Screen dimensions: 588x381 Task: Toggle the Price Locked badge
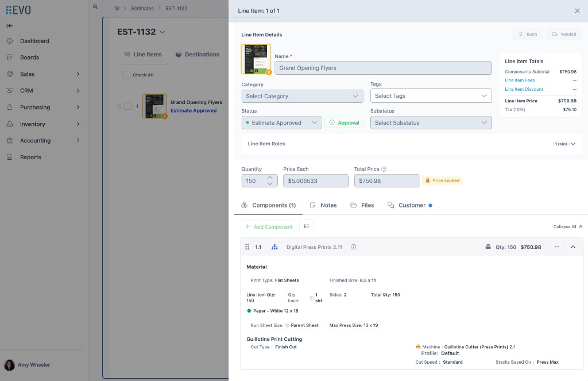442,180
